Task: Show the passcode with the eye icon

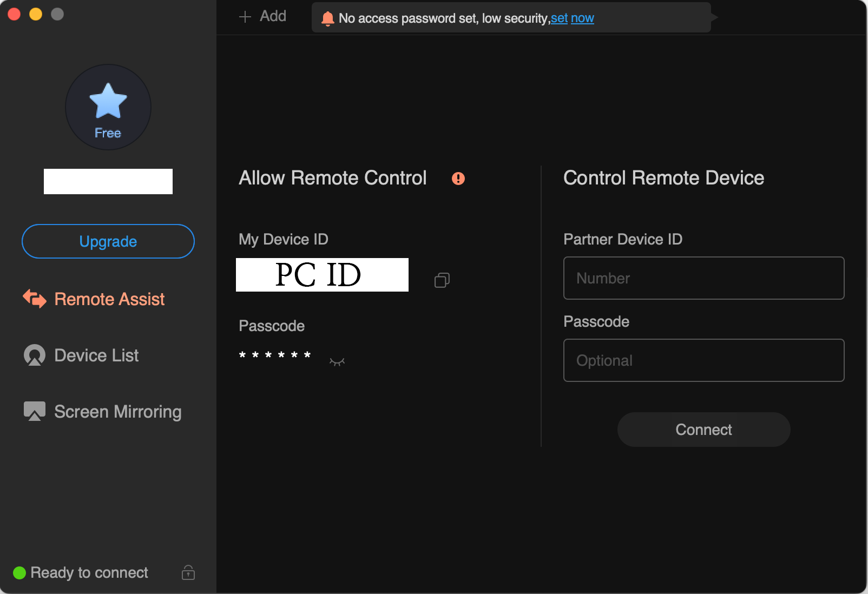Action: tap(337, 361)
